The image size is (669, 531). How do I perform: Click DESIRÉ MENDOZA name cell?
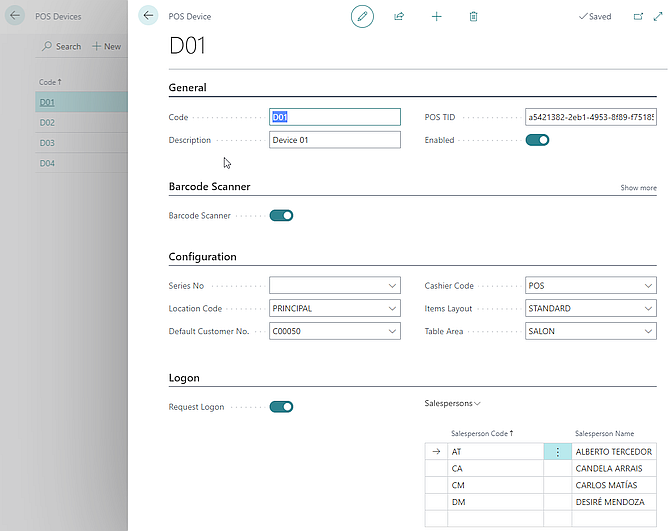(x=614, y=502)
